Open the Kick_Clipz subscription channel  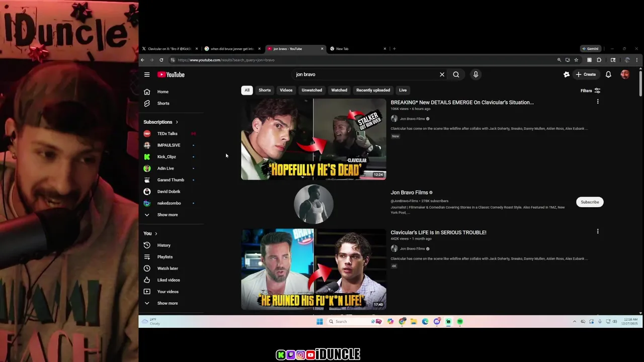click(x=171, y=156)
